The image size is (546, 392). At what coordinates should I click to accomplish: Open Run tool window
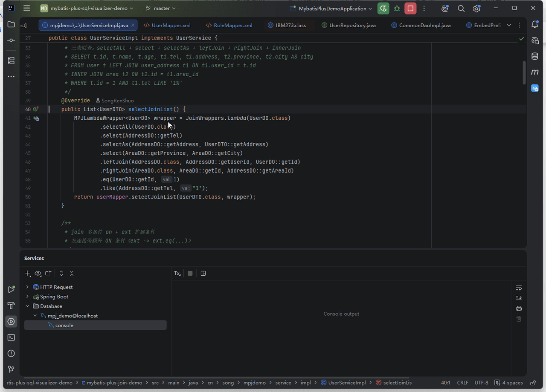point(11,289)
